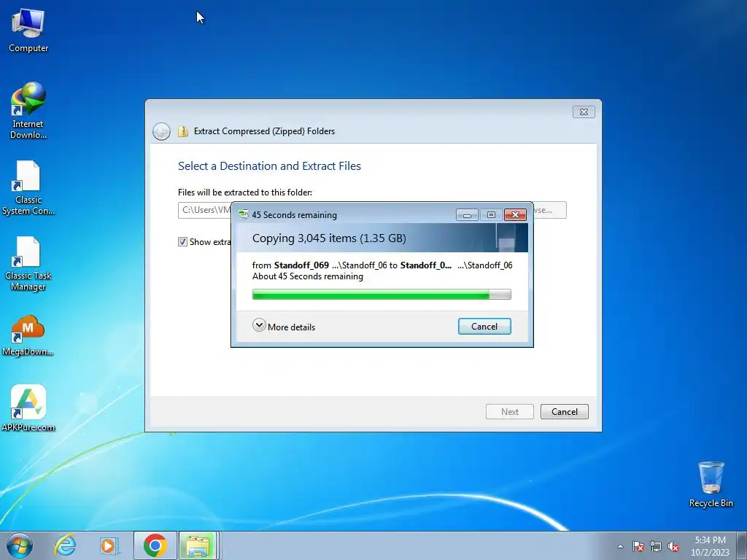Click Next button in Extract wizard
This screenshot has width=747, height=560.
[x=510, y=412]
